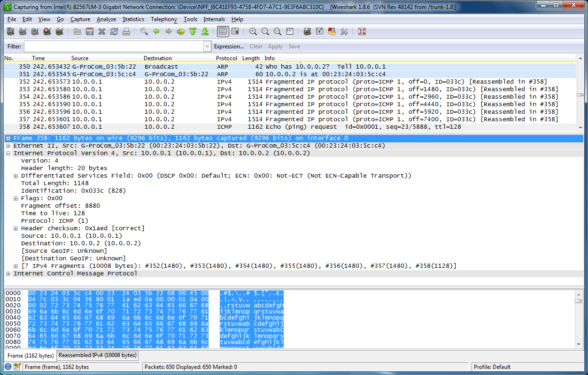Print packets using the printer icon
Viewport: 588px width, 375px height.
coord(126,31)
